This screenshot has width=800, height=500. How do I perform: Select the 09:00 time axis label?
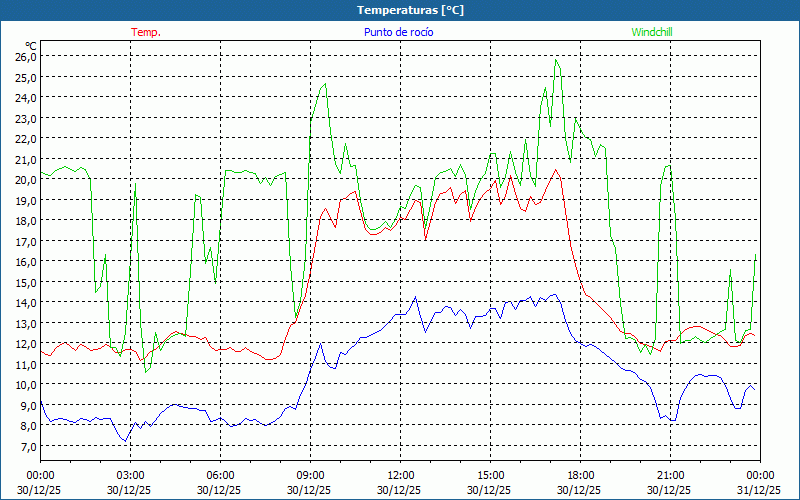pos(311,475)
